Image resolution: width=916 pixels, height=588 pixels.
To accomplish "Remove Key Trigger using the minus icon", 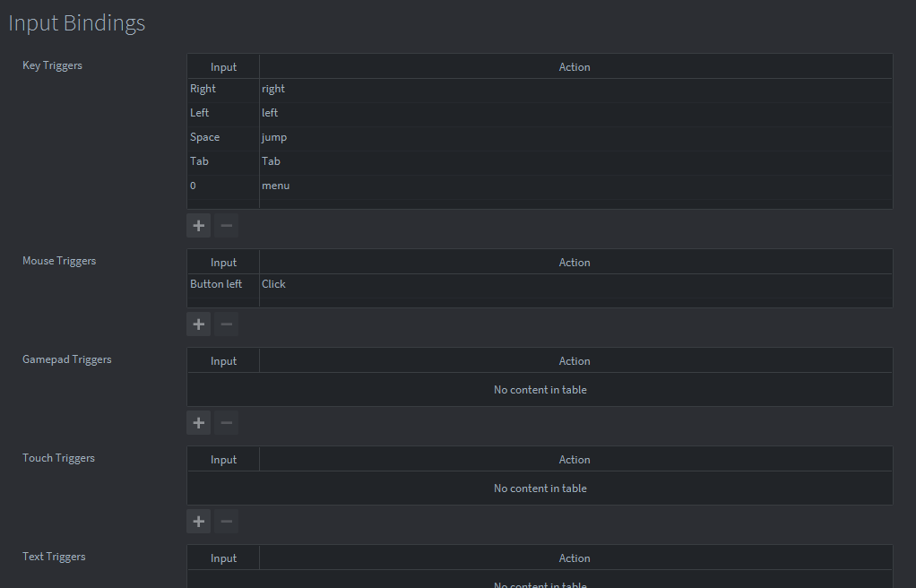I will click(226, 225).
